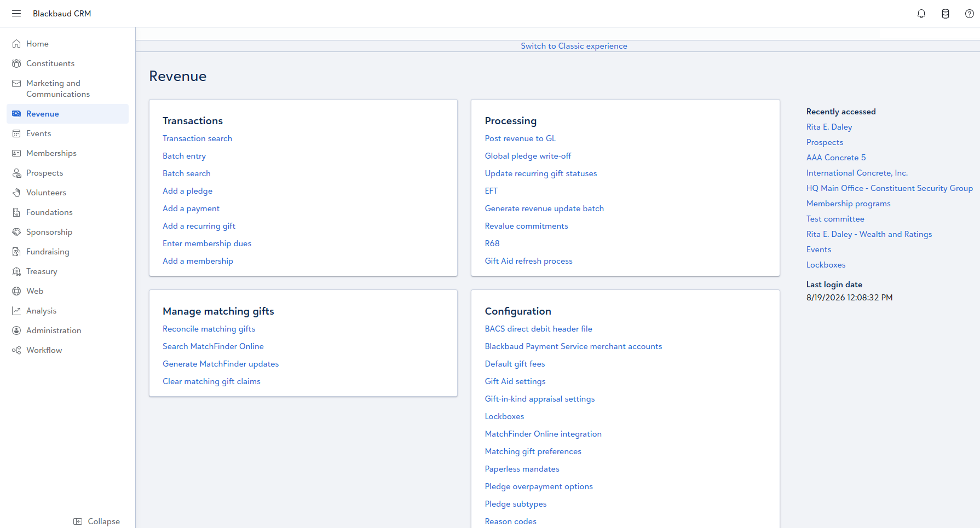Open the EFT processing link
This screenshot has height=528, width=980.
pos(491,191)
